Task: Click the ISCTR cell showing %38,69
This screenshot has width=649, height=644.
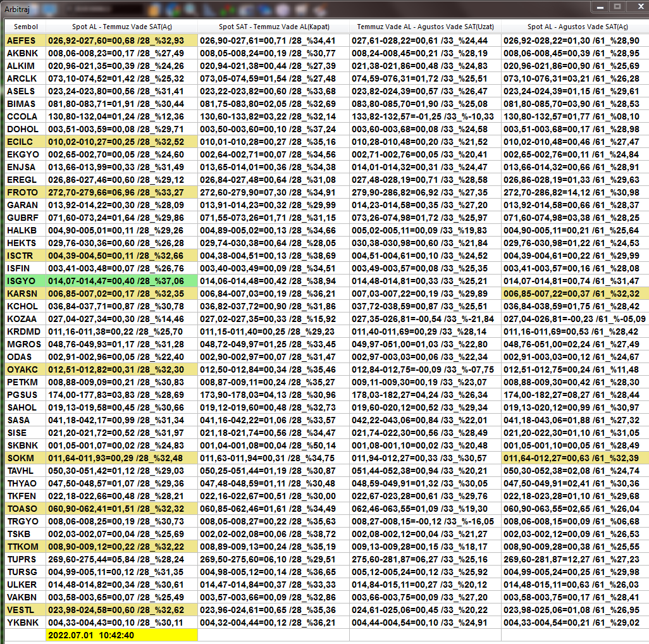Action: pyautogui.click(x=274, y=256)
